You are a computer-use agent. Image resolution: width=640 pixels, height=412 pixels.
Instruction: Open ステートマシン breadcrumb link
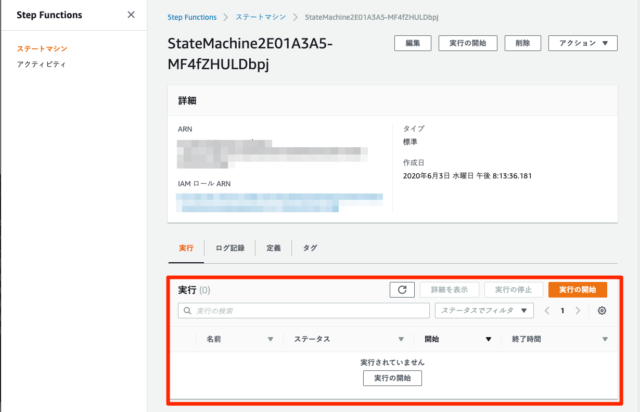(x=260, y=17)
